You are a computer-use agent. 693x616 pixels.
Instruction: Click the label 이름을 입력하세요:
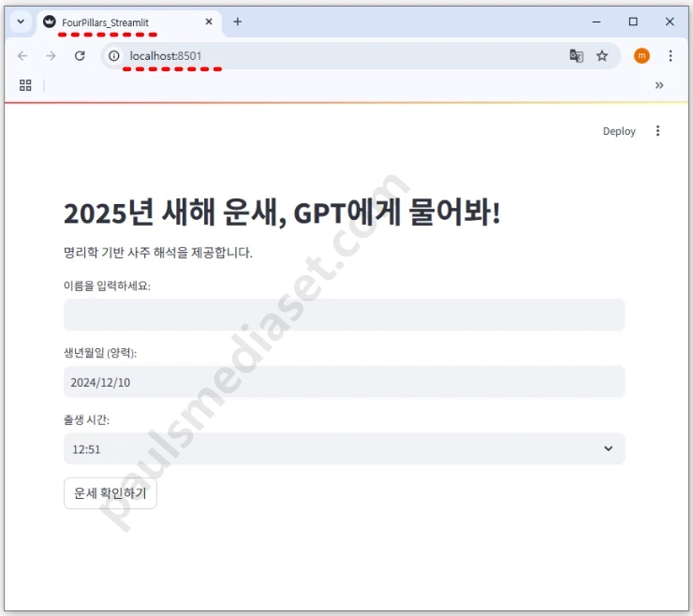point(107,286)
